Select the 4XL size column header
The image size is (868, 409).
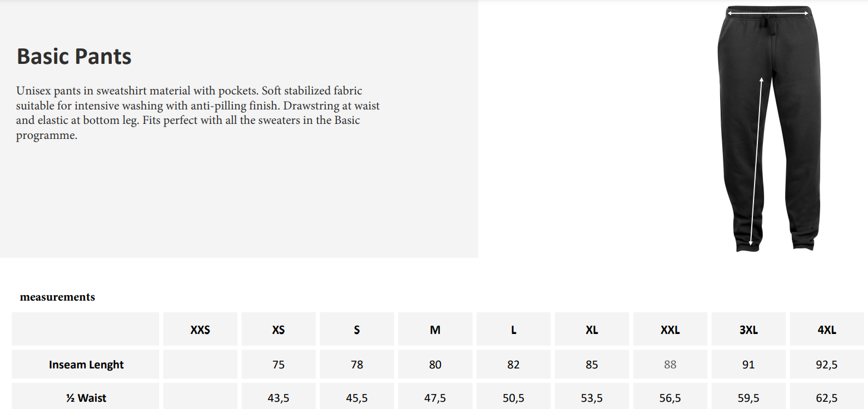pos(827,330)
